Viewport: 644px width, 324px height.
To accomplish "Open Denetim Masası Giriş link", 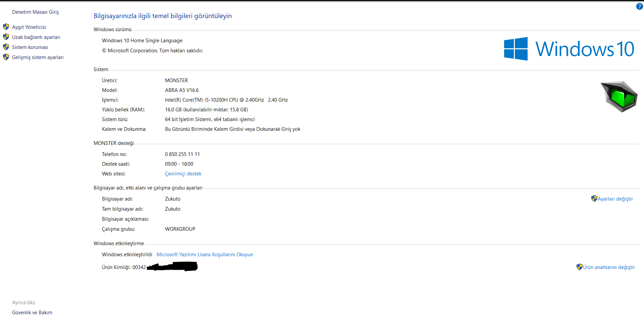I will (x=35, y=12).
